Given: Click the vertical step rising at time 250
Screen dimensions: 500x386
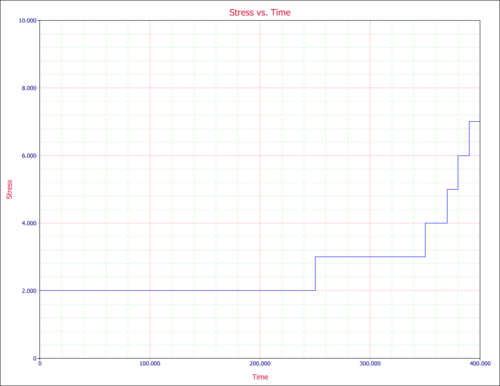Looking at the screenshot, I should click(x=315, y=273).
